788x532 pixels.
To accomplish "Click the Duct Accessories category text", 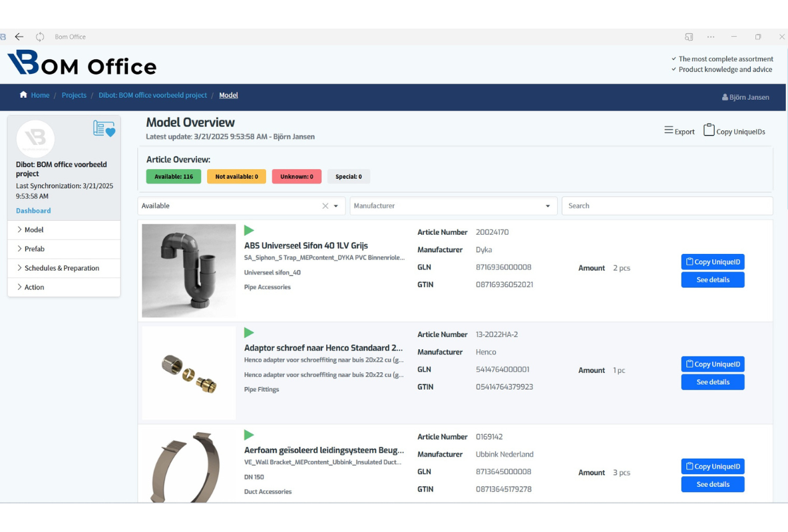I will click(268, 492).
